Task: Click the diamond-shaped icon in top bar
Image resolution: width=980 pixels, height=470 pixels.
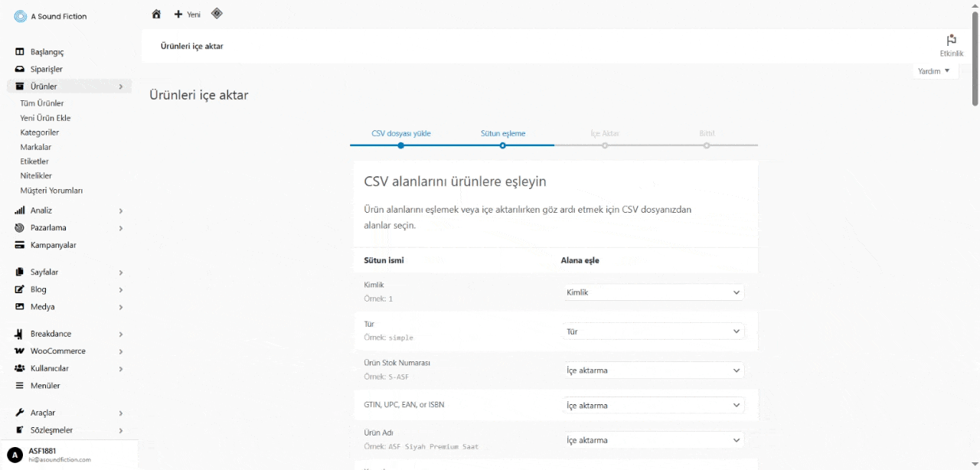Action: pos(217,14)
